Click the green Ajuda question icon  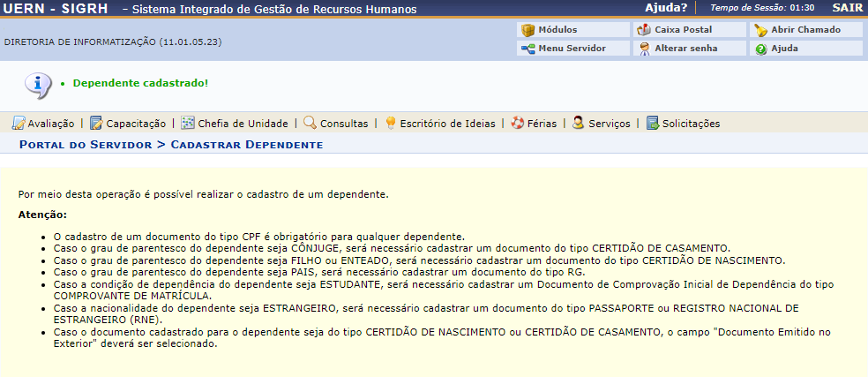[760, 49]
